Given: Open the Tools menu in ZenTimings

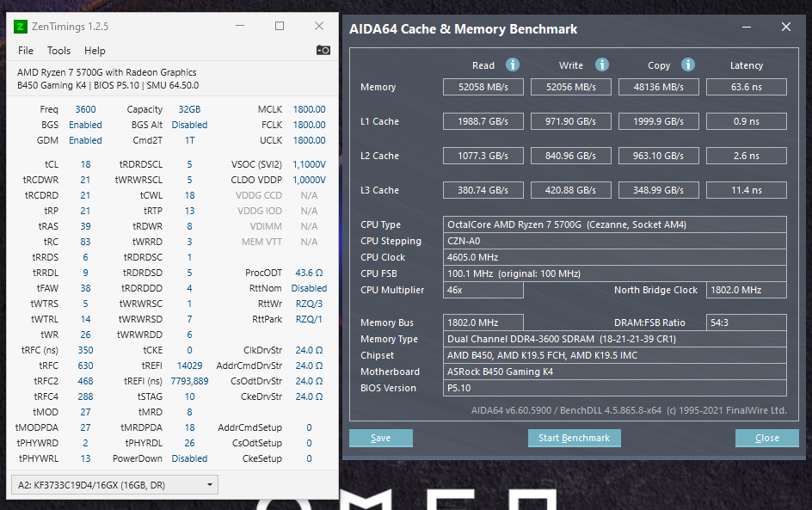Looking at the screenshot, I should point(58,51).
